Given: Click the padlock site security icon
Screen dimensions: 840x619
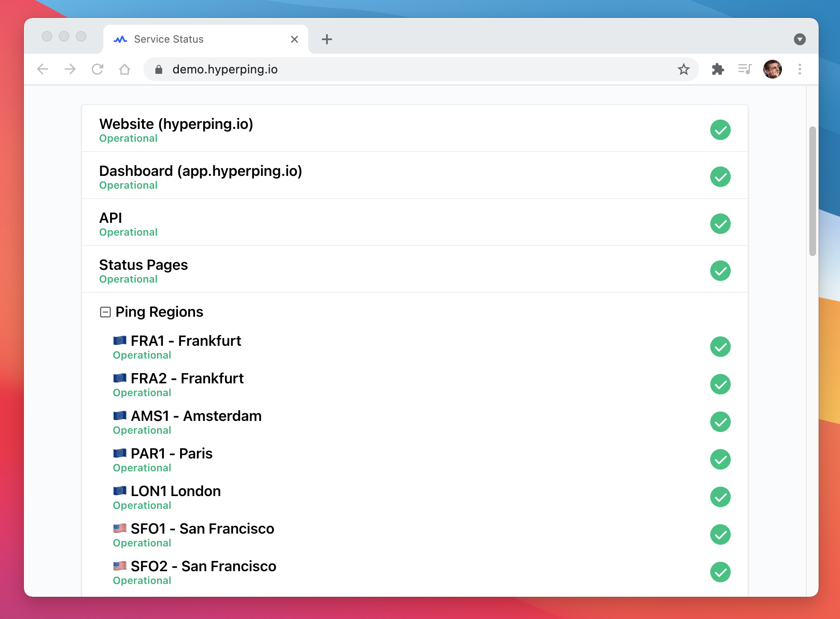Looking at the screenshot, I should 159,69.
